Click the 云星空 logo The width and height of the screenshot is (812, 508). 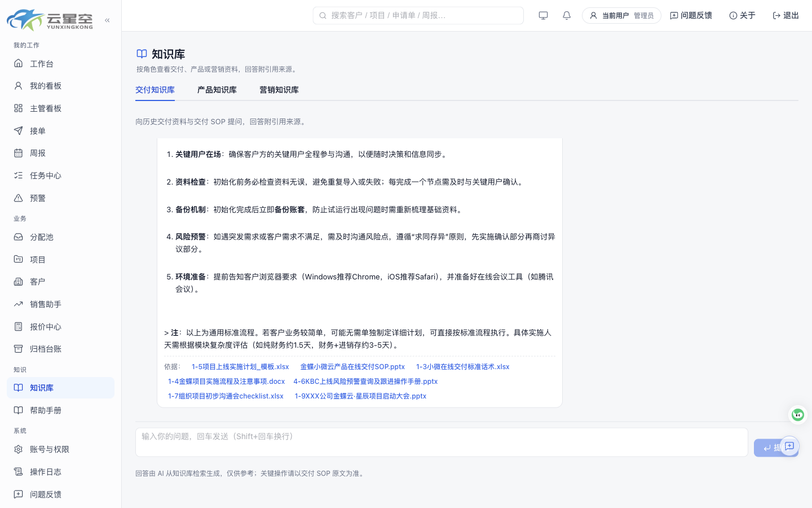[x=50, y=20]
